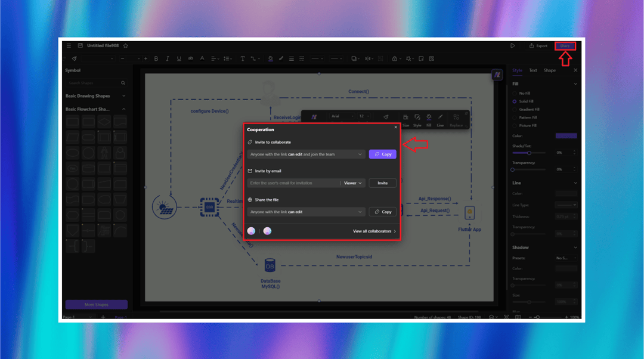Viewport: 644px width, 359px height.
Task: Open invite link permission dropdown with 'join the team'
Action: pos(306,154)
